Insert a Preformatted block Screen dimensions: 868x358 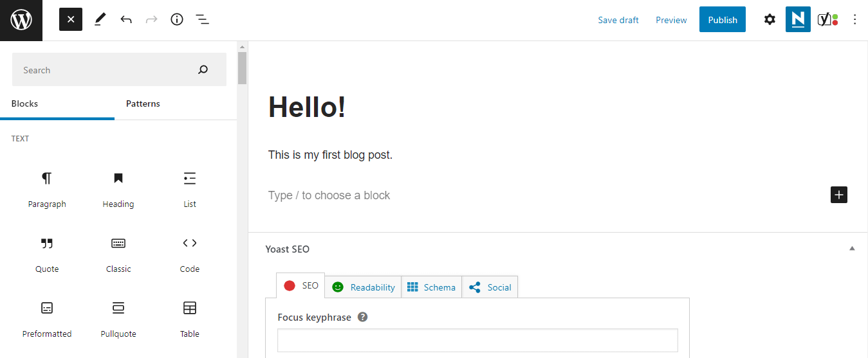pos(47,319)
